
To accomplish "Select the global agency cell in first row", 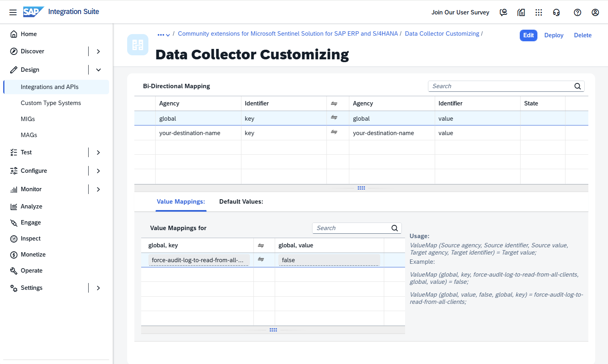I will 198,118.
